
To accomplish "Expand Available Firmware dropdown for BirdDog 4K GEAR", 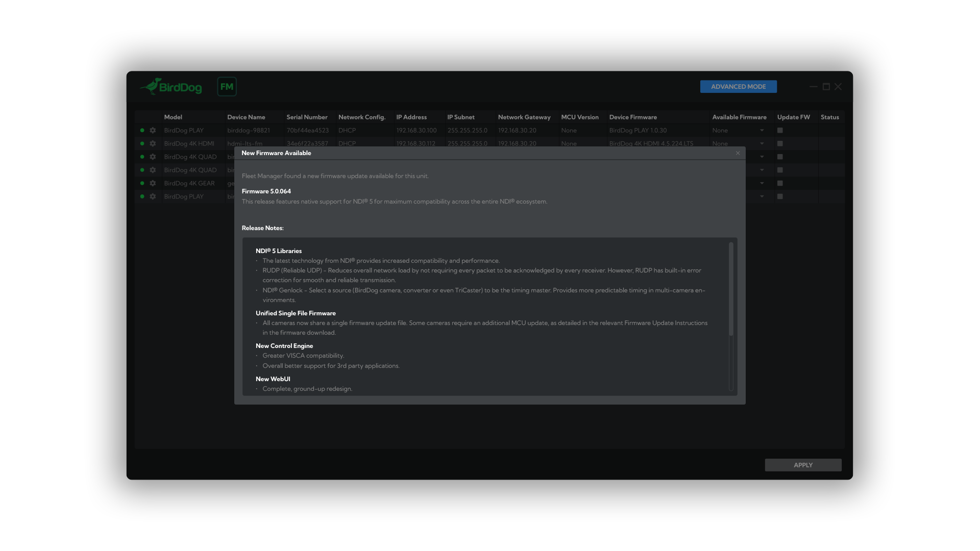I will [762, 183].
